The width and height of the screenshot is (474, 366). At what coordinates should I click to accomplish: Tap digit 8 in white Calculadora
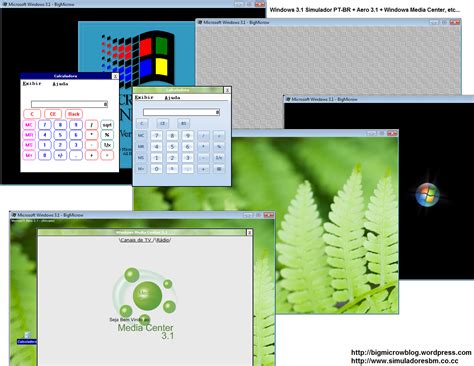(60, 125)
